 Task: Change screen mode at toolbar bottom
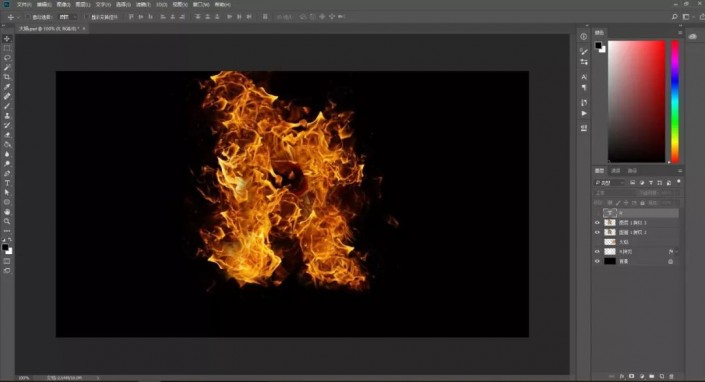(x=7, y=271)
